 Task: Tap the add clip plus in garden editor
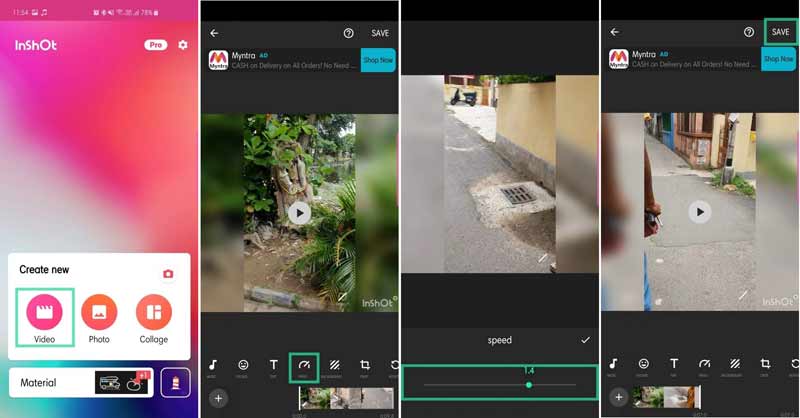coord(218,398)
